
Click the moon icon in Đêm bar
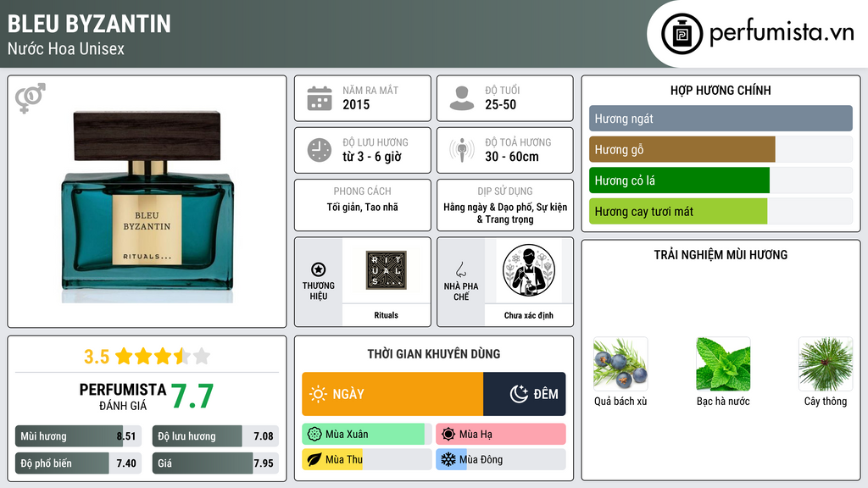click(x=519, y=394)
